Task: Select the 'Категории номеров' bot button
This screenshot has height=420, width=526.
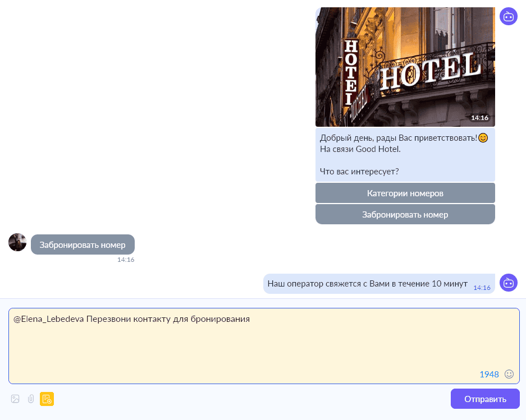Action: click(x=405, y=193)
